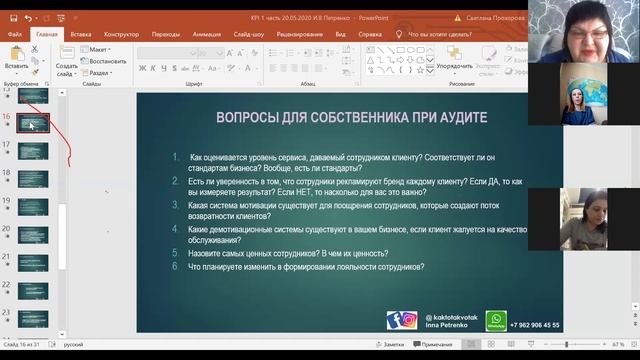The width and height of the screenshot is (640, 360).
Task: Select the rectangle shape in gallery
Action: pos(400,50)
